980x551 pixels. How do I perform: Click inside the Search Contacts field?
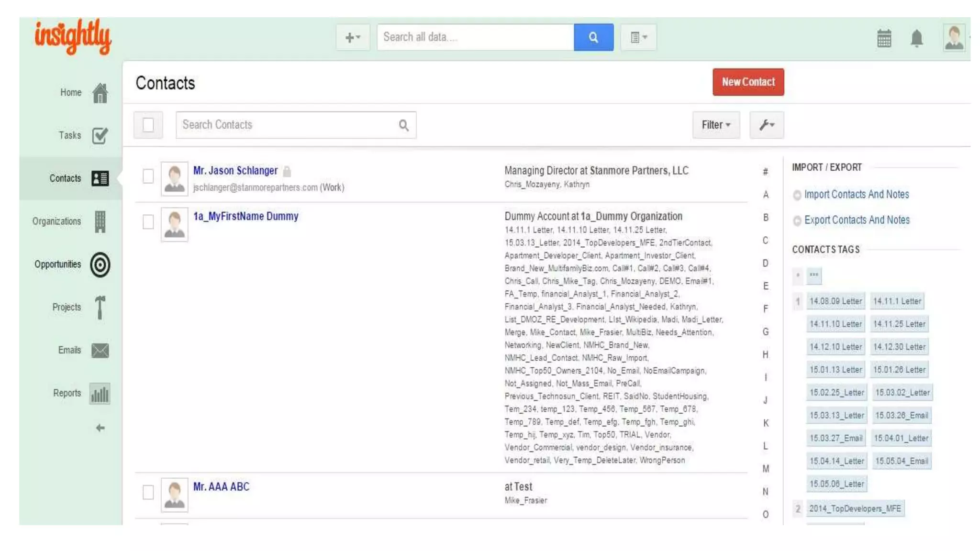pos(287,125)
